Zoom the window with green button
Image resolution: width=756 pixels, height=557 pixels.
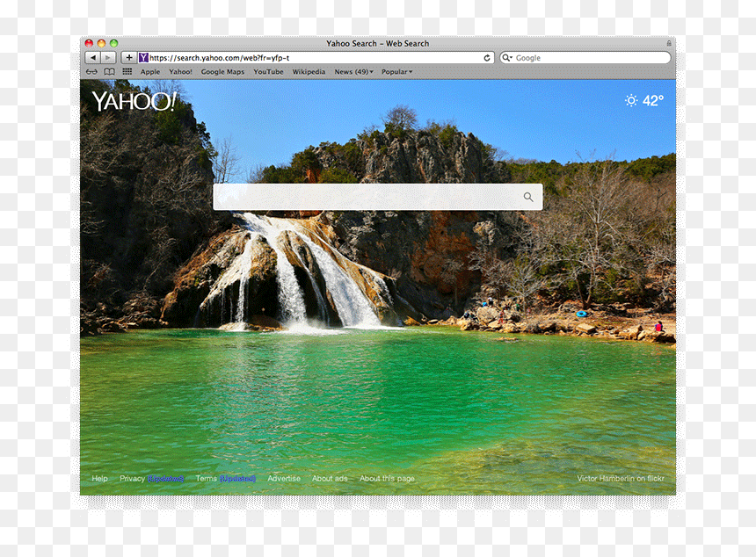(x=113, y=43)
